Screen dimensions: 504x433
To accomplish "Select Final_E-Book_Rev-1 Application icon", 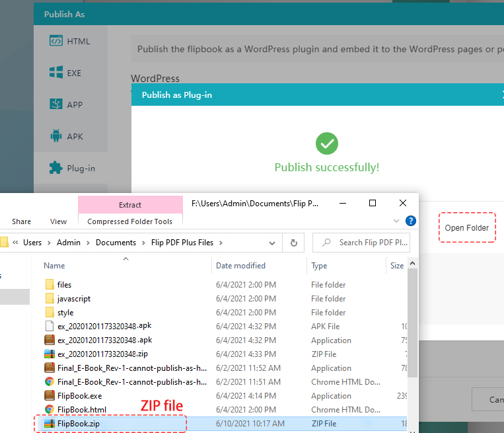I will pos(50,368).
